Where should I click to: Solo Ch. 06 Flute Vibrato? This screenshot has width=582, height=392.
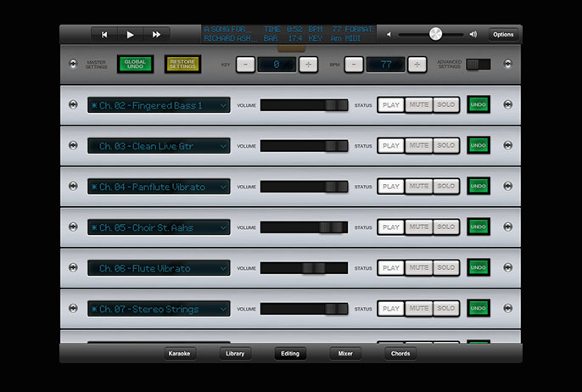point(445,267)
